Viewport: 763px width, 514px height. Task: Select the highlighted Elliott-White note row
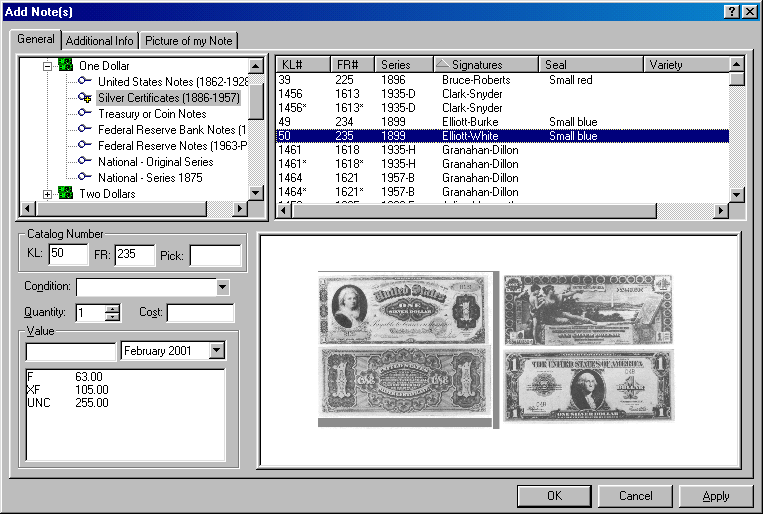tap(503, 136)
